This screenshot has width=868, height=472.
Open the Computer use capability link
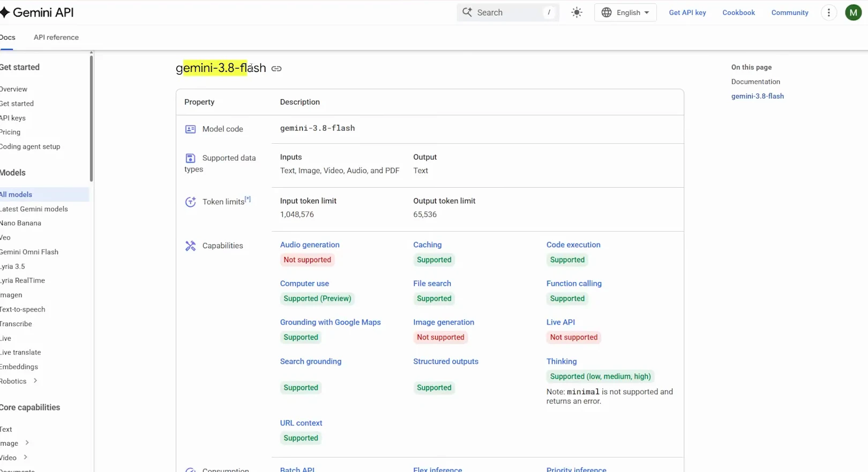(304, 284)
